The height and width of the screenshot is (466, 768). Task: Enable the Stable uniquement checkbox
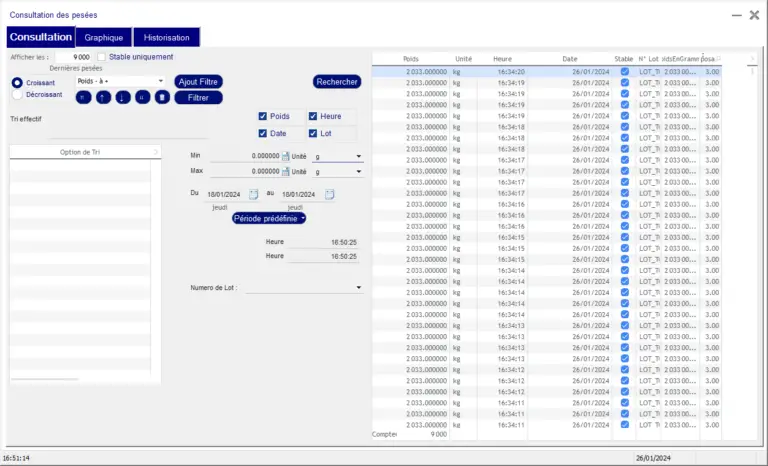click(x=101, y=57)
